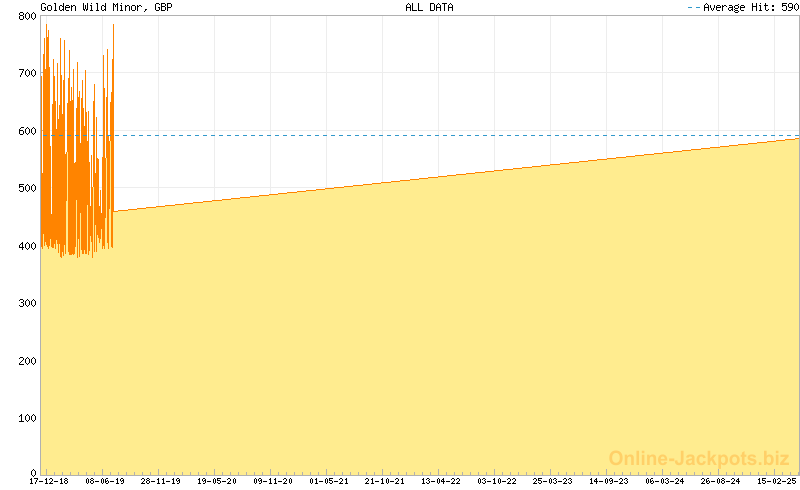800x490 pixels.
Task: Click the 26-08-24 date label
Action: point(721,481)
